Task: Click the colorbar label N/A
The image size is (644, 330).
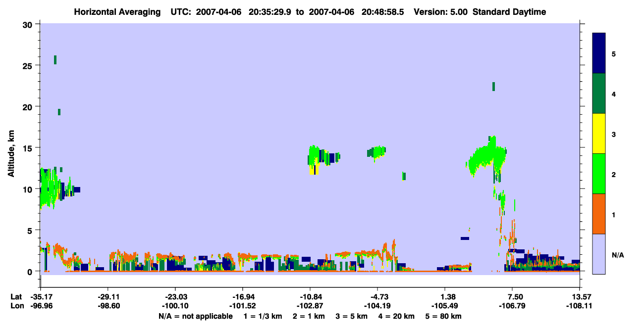Action: [x=617, y=255]
